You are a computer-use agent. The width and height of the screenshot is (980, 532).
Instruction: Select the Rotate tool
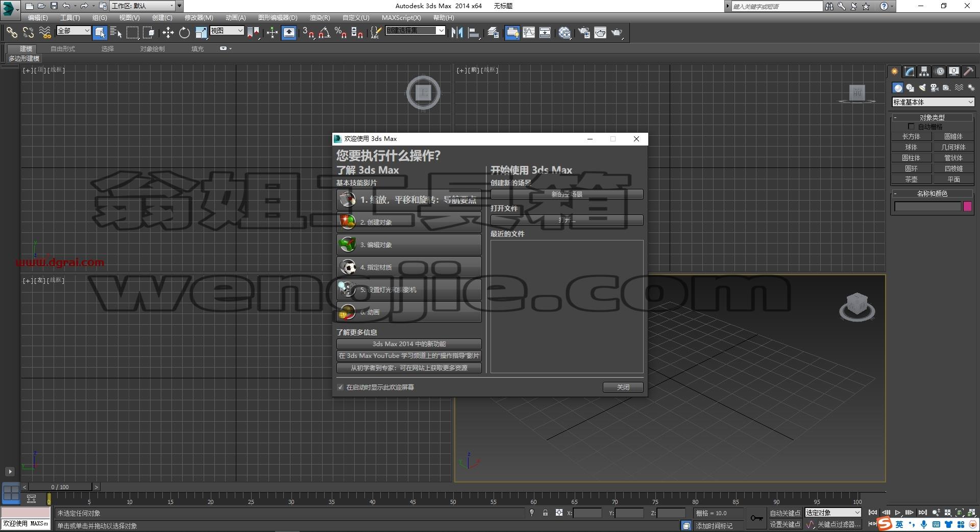point(184,33)
